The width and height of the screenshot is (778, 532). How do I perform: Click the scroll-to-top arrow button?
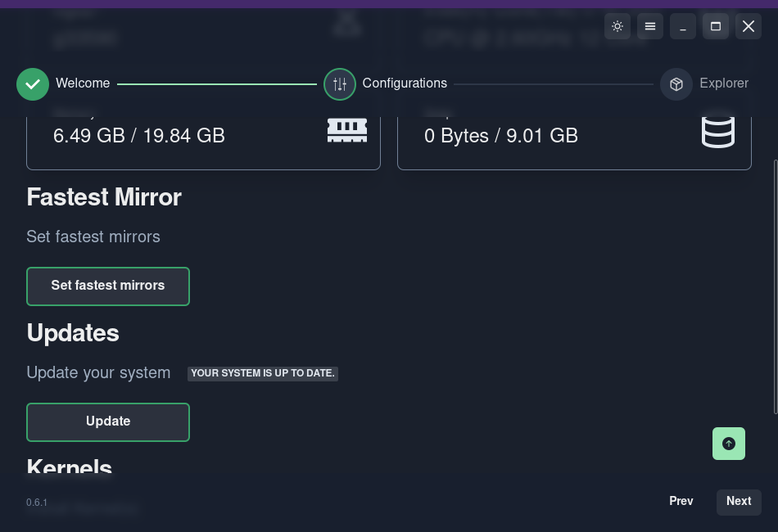pyautogui.click(x=729, y=444)
